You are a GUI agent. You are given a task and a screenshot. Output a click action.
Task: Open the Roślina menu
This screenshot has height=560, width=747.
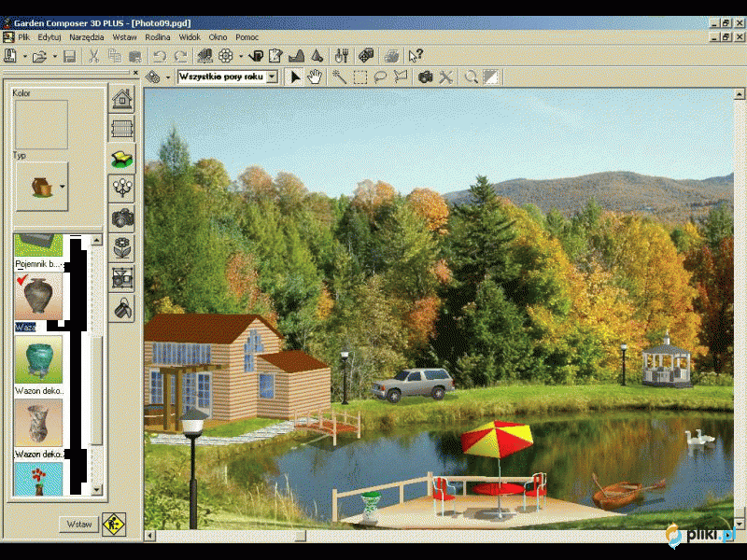point(158,37)
